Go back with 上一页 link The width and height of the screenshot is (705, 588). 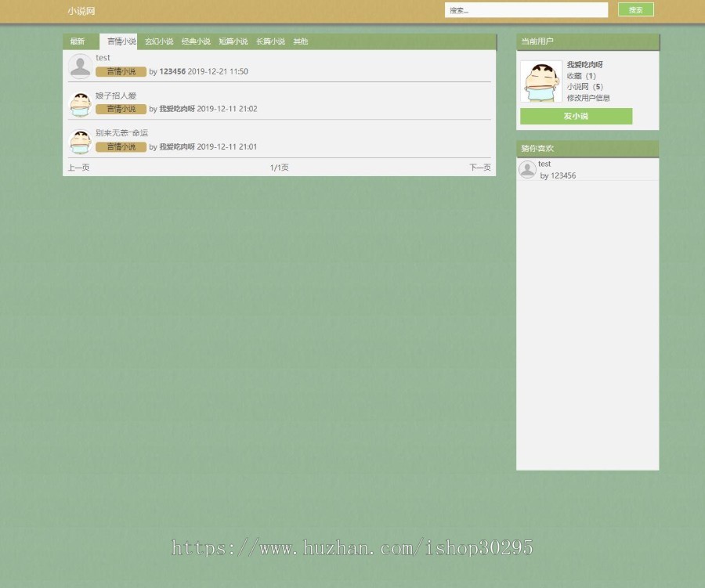click(78, 168)
